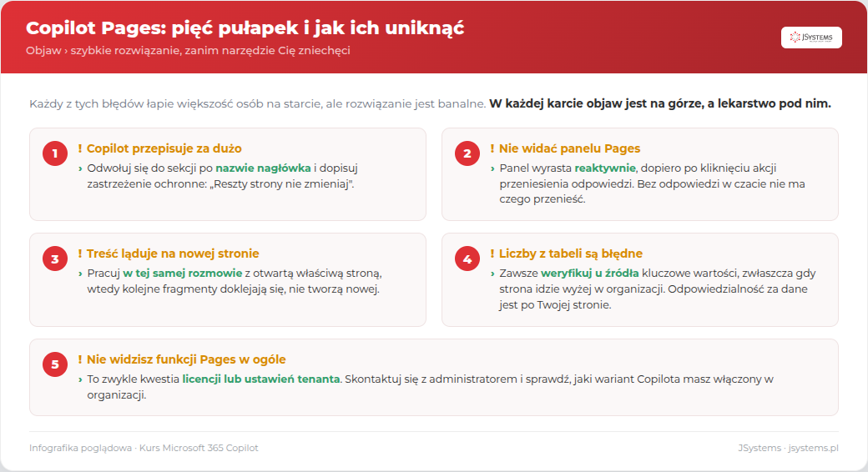Select red circle number 3 badge
Viewport: 868px width, 472px height.
[55, 259]
